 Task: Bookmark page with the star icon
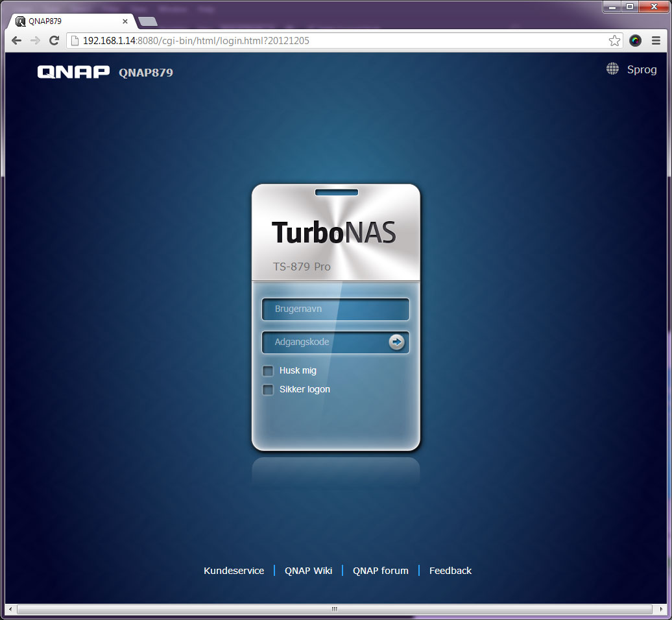pos(614,41)
